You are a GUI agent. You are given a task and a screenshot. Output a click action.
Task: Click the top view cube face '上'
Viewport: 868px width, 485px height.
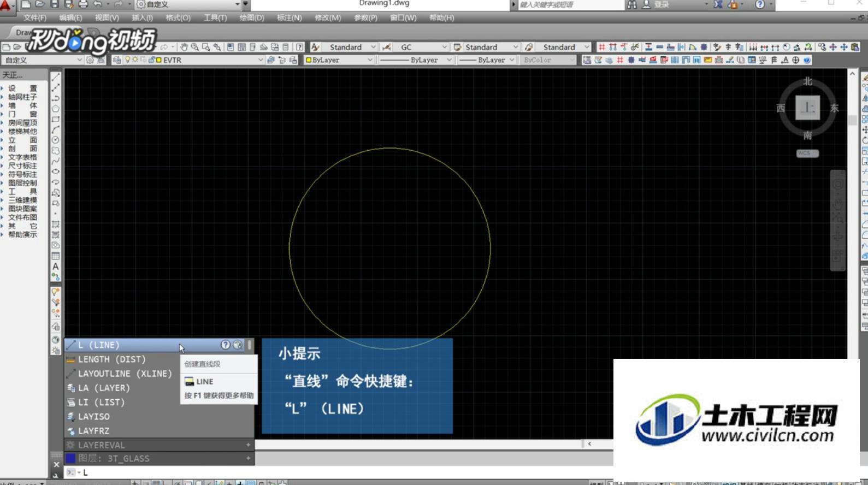(807, 108)
